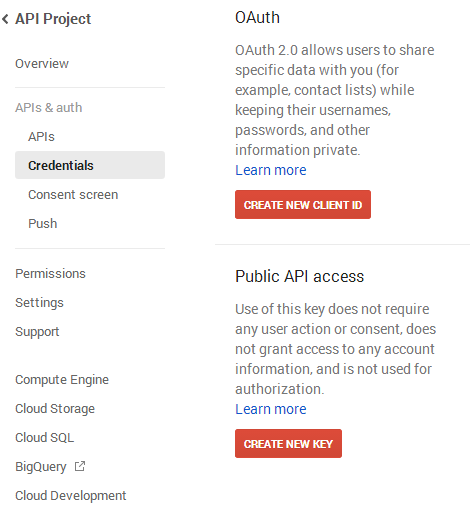Click the back chevron beside API Project

[5, 19]
